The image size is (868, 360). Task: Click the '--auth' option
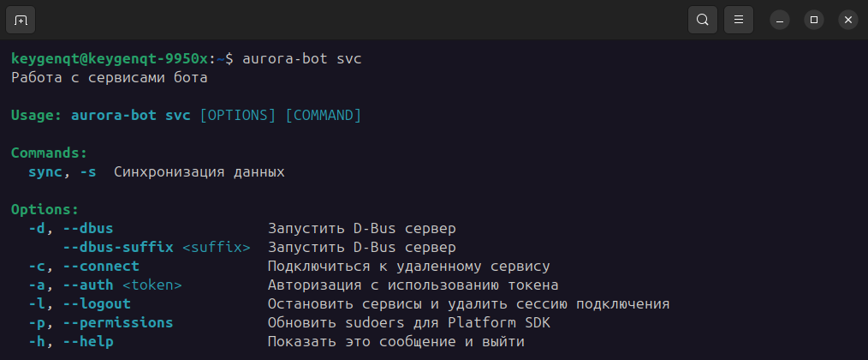click(88, 285)
